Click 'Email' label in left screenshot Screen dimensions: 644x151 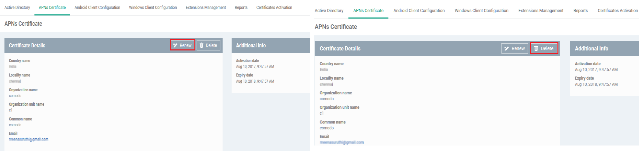(x=13, y=133)
